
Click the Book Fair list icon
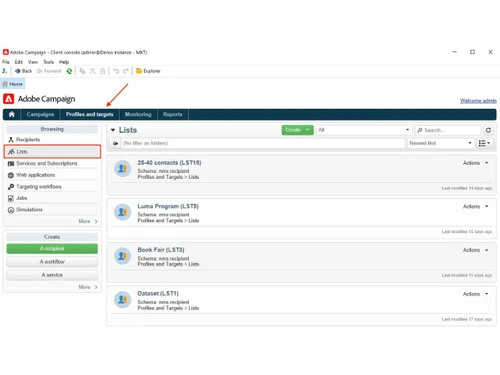tap(122, 256)
